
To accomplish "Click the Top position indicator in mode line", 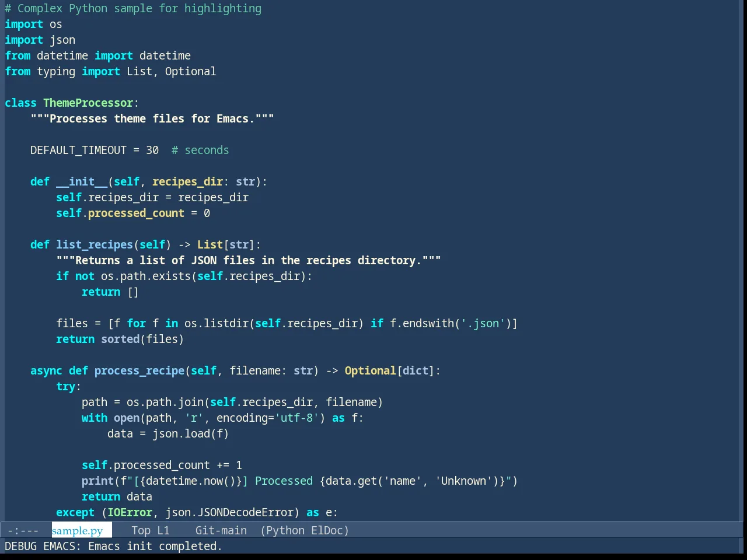I will click(141, 530).
